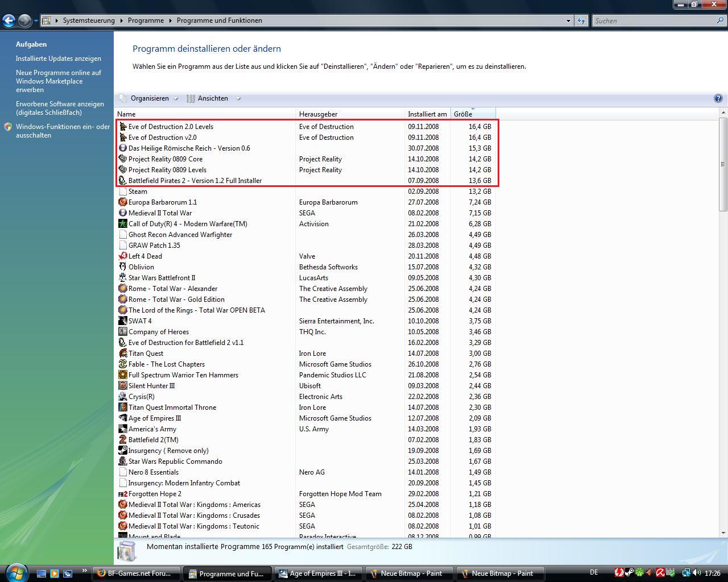Expand the Quick Launch overflow chevron
Image resolution: width=728 pixels, height=582 pixels.
point(85,571)
